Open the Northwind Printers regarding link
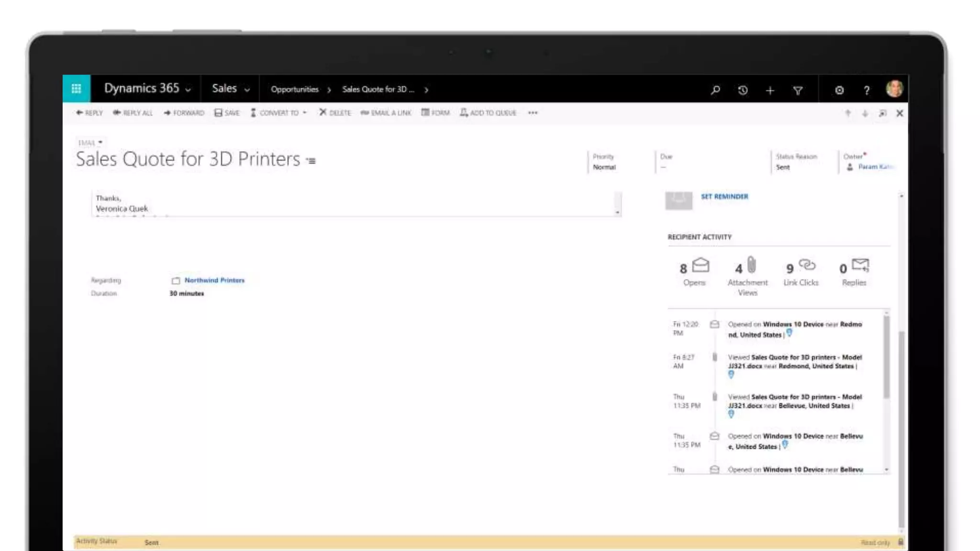This screenshot has width=980, height=551. (214, 280)
